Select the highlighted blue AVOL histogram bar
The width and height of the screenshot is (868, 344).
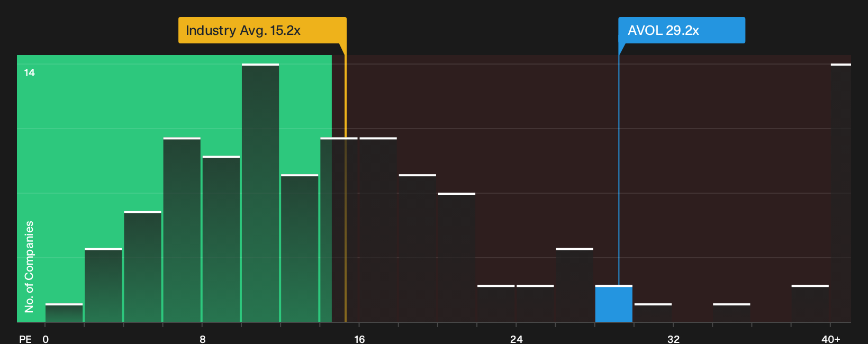click(x=614, y=304)
